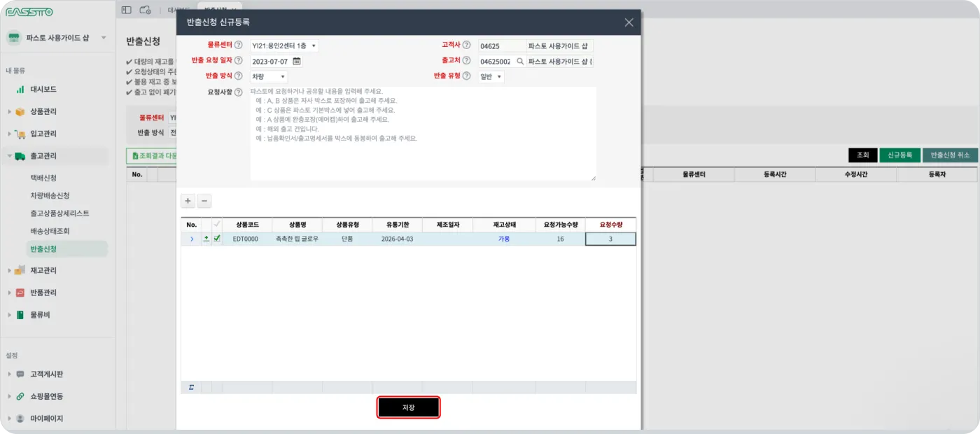Click the 입고관리 cart icon

[x=20, y=134]
